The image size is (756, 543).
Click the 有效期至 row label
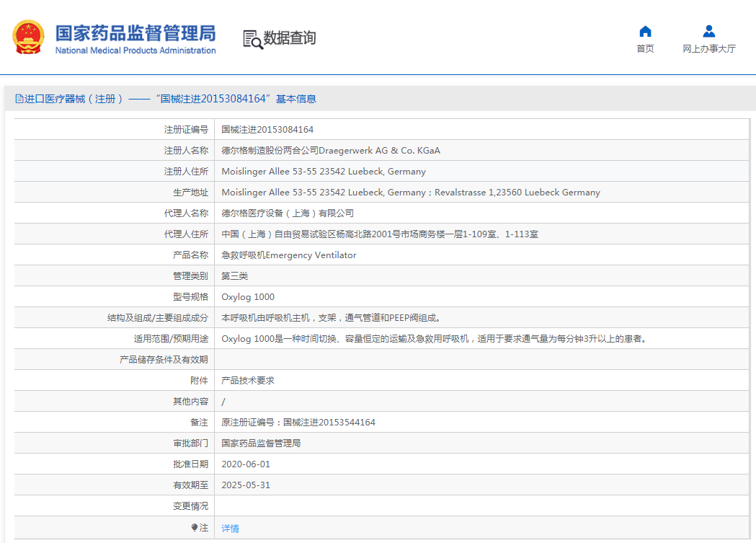190,485
